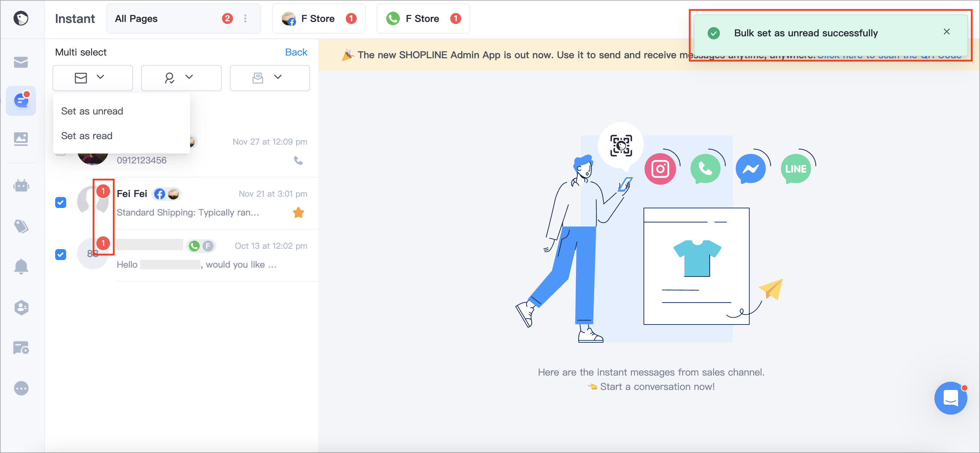Viewport: 980px width, 453px height.
Task: Click the star on Fei Fei conversation
Action: point(298,212)
